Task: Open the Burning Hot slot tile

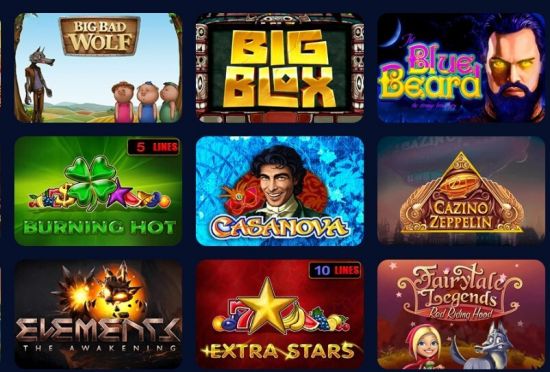Action: point(98,191)
